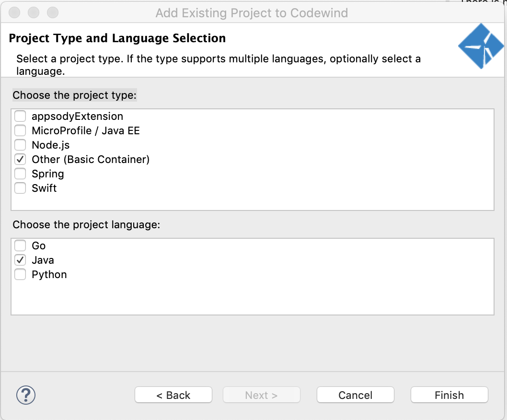Click the Java language row label
Viewport: 507px width, 420px height.
point(44,260)
